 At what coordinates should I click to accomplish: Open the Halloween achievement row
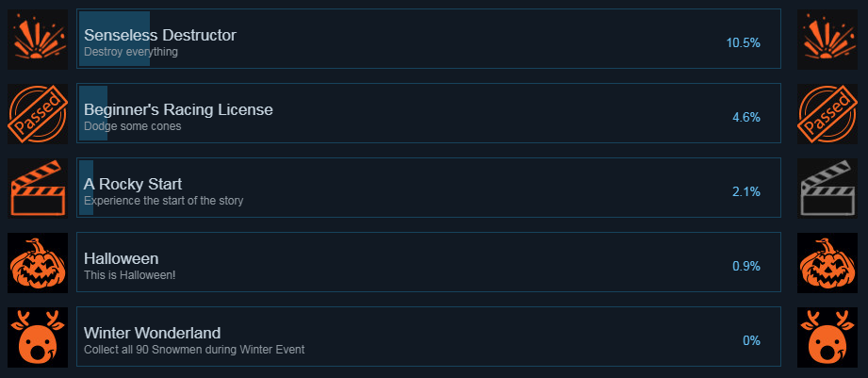click(429, 262)
